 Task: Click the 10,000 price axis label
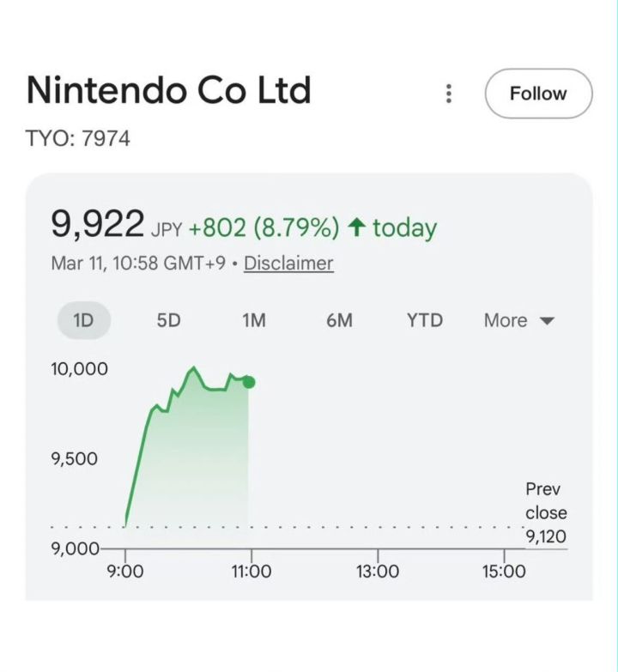click(79, 369)
